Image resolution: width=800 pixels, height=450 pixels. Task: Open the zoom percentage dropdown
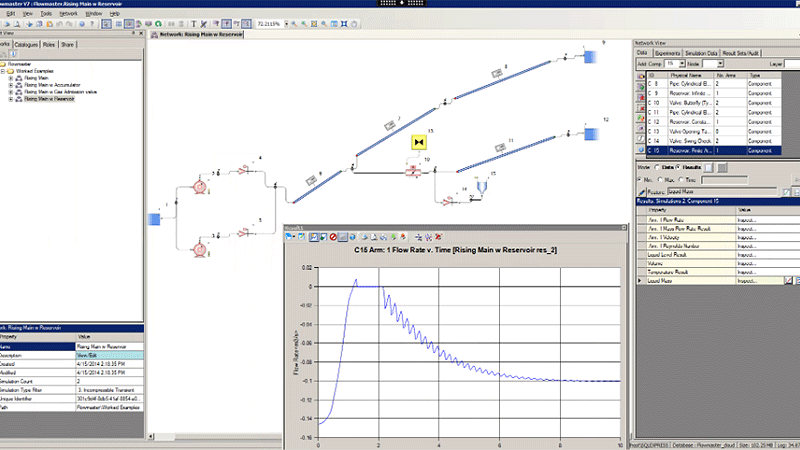point(286,24)
